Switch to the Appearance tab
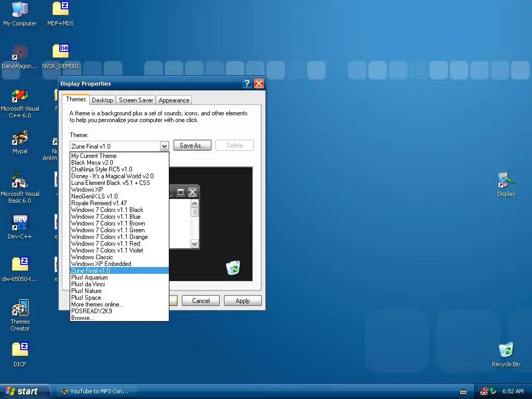Screen dimensions: 532x399 point(174,100)
